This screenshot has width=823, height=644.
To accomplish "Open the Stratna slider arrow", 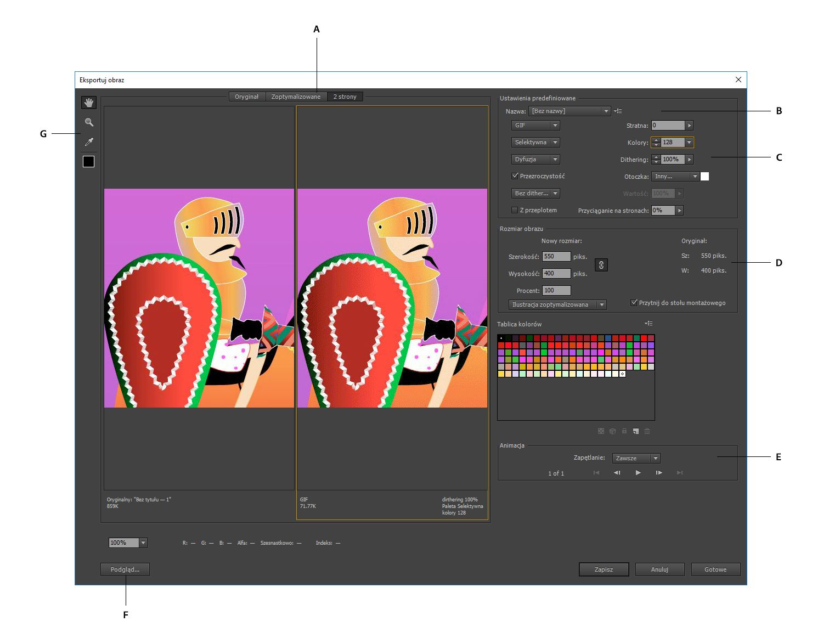I will (x=690, y=126).
